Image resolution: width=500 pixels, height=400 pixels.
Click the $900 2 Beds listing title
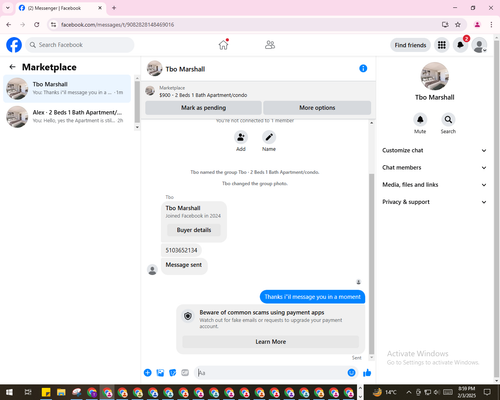(203, 95)
